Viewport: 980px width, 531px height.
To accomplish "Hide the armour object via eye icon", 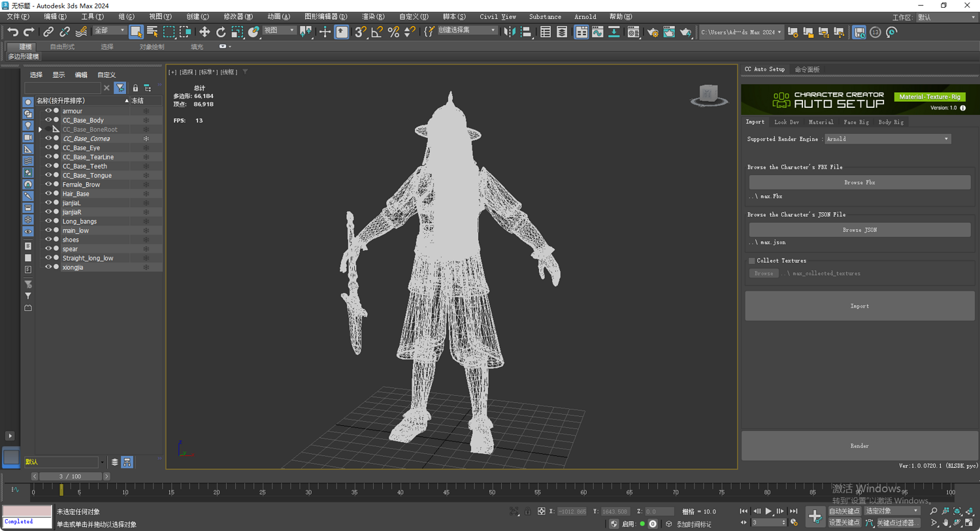I will (48, 111).
